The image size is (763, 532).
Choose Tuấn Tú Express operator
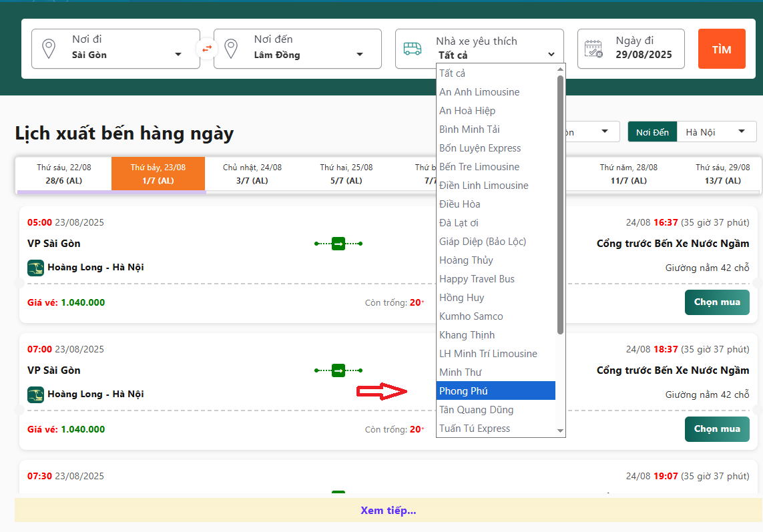point(496,429)
